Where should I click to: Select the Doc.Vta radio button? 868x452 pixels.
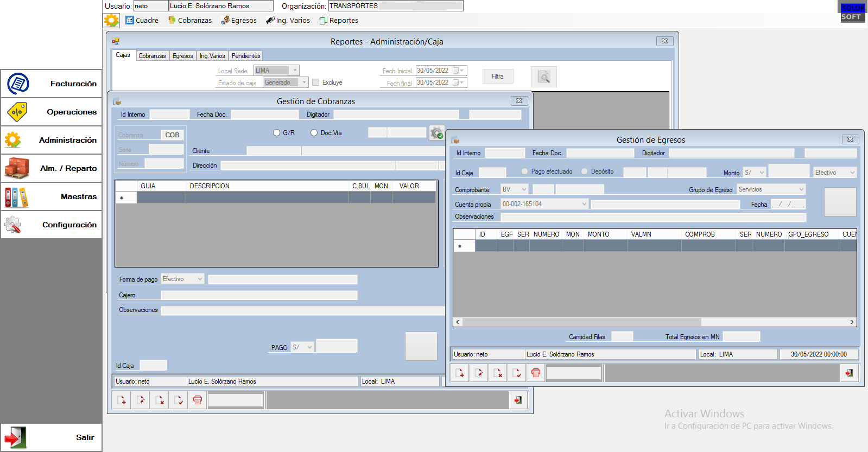tap(314, 133)
